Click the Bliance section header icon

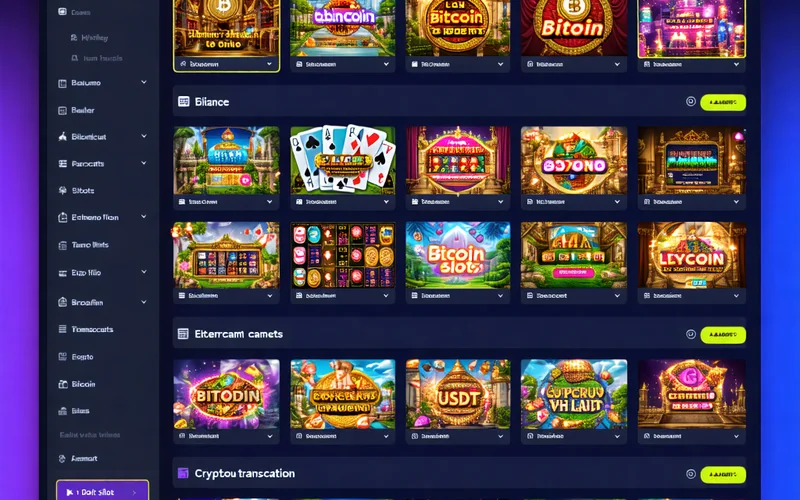[184, 102]
